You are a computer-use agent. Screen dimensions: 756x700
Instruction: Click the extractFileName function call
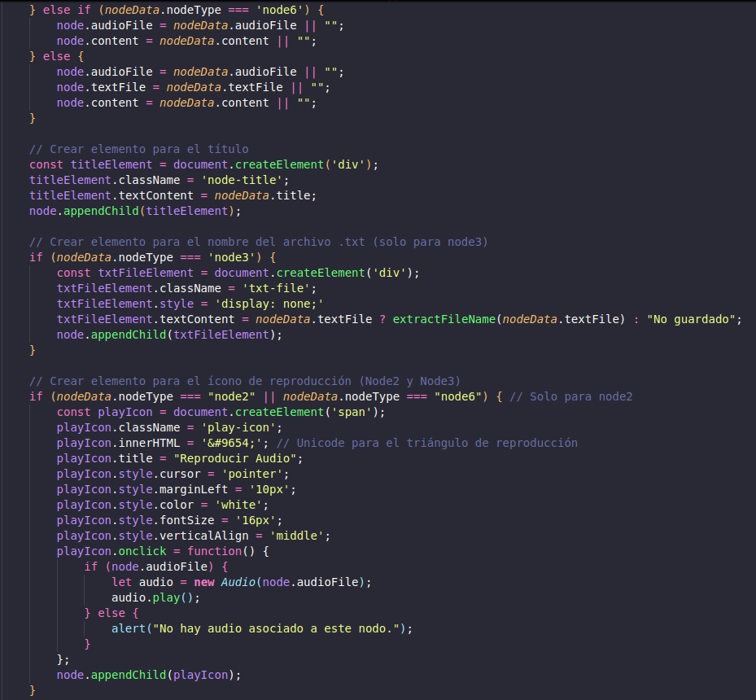click(x=509, y=319)
